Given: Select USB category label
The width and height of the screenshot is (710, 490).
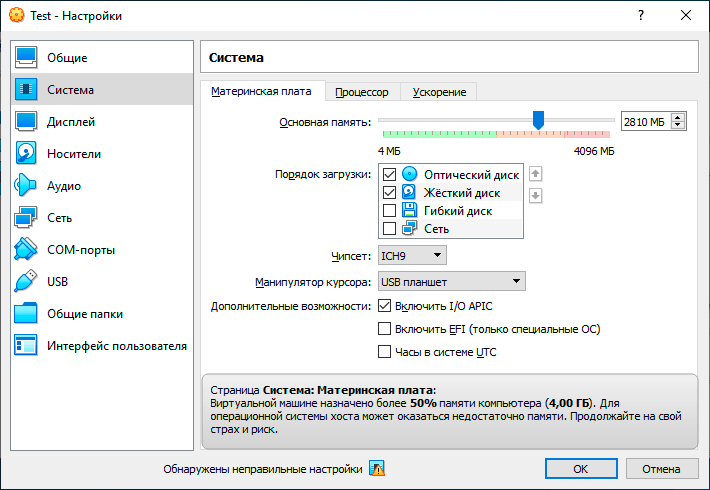Looking at the screenshot, I should pos(58,282).
